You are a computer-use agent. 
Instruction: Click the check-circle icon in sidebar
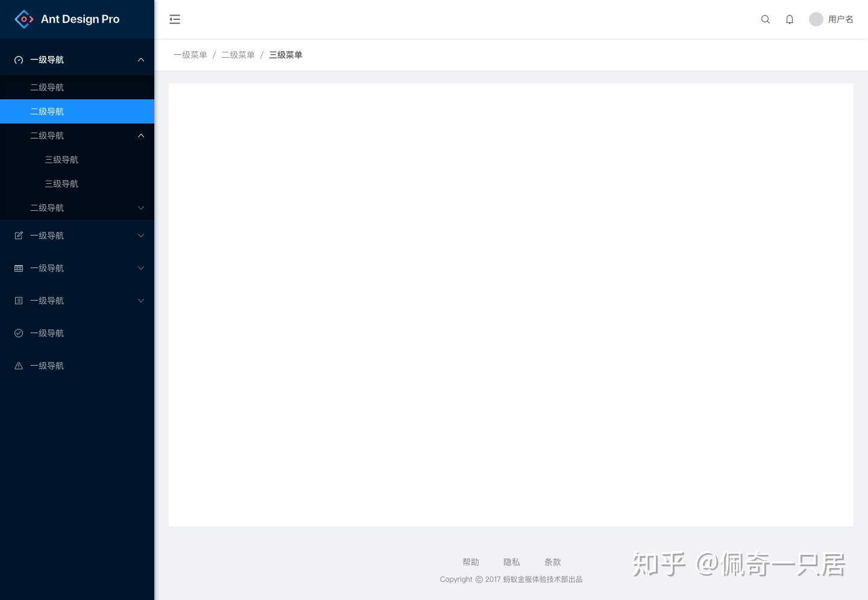coord(19,333)
